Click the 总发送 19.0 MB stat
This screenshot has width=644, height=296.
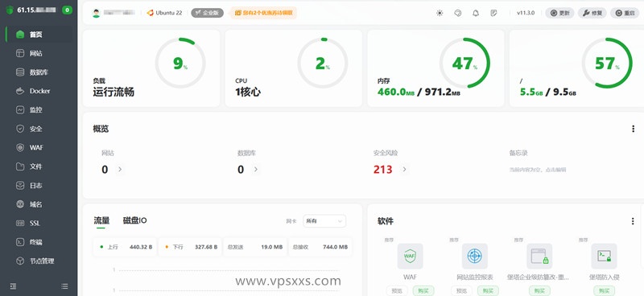coord(254,247)
